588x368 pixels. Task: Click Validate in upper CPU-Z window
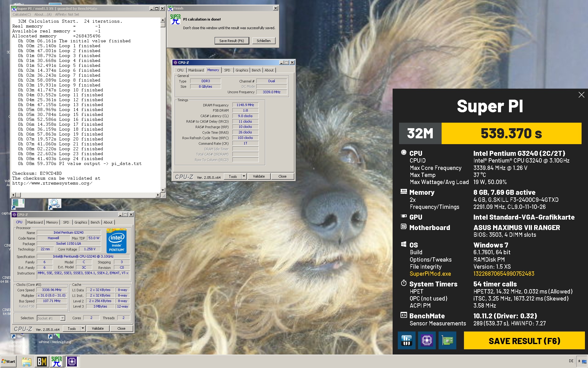[x=259, y=176]
